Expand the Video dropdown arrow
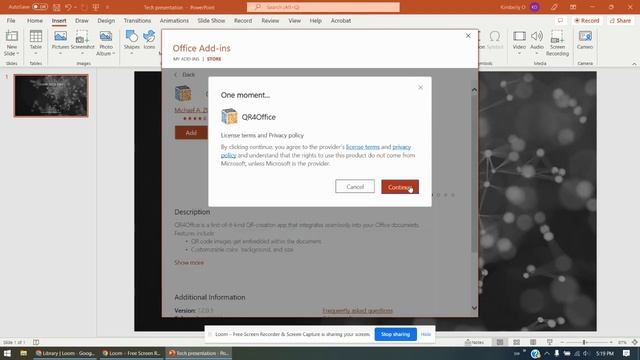Image resolution: width=640 pixels, height=360 pixels. point(519,53)
